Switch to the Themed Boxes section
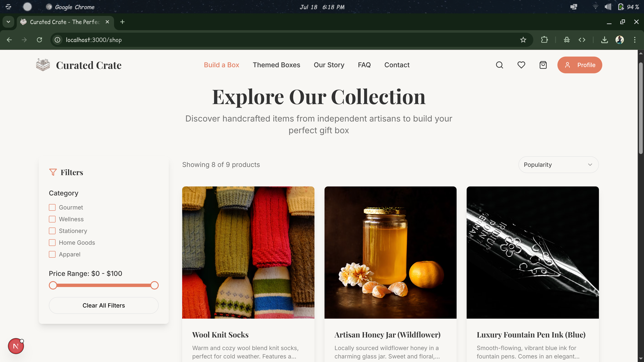 click(x=276, y=65)
